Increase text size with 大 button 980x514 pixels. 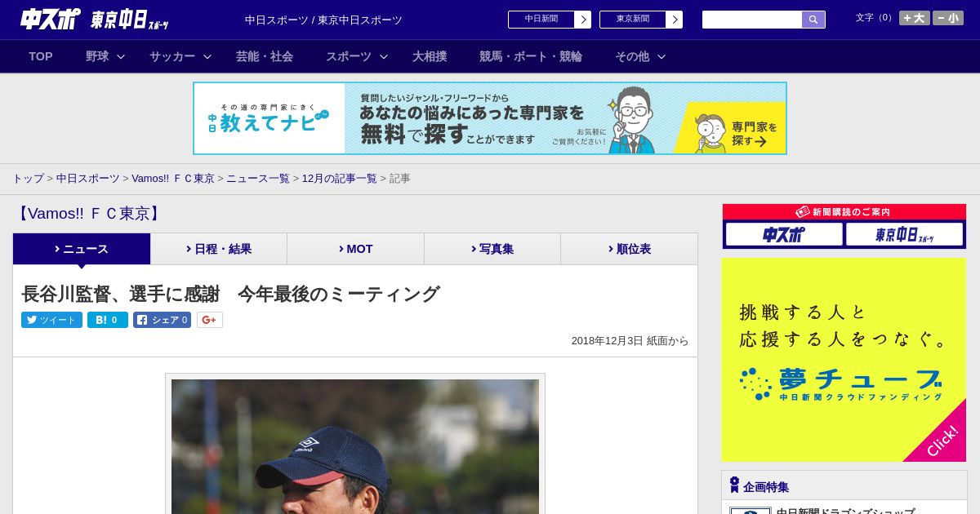click(914, 18)
